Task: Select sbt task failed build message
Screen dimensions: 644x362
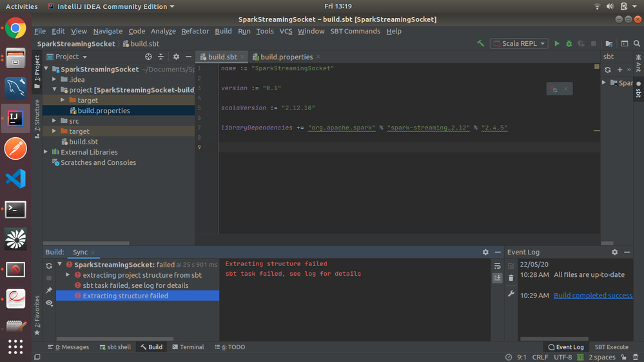Action: click(x=135, y=285)
